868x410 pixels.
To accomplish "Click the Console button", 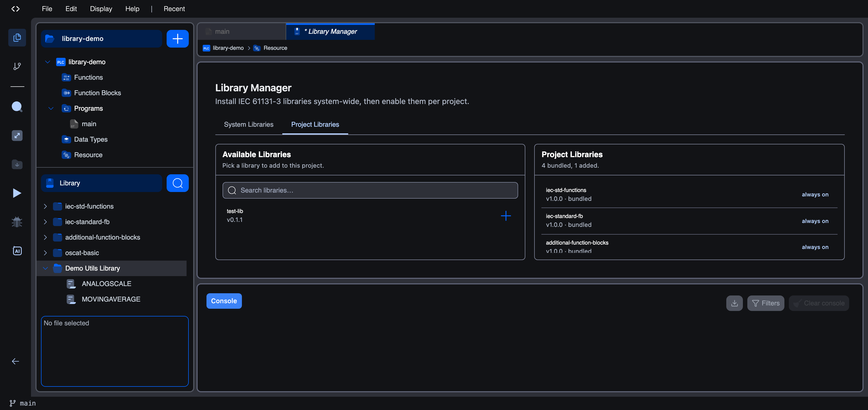I will (224, 301).
